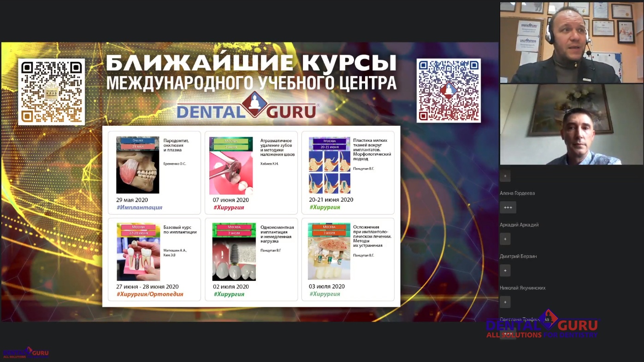644x362 pixels.
Task: Expand actions for Аркадий Аркадий
Action: coord(505,239)
